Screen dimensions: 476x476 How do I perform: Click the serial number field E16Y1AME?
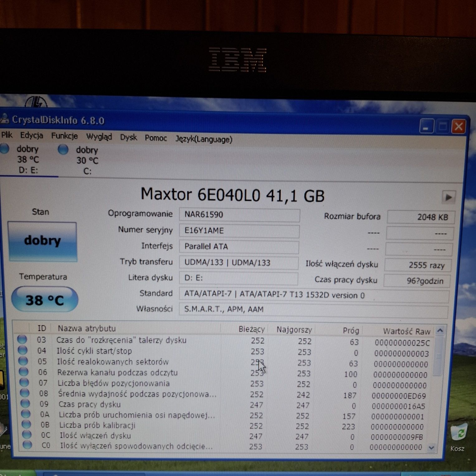point(239,231)
